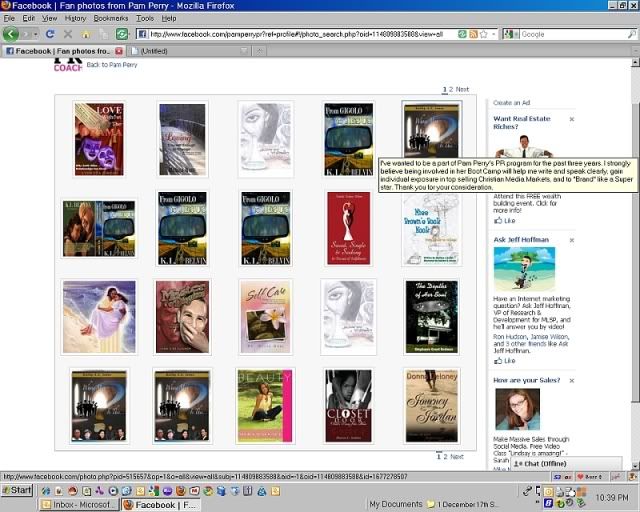Open the Beauty book cover photo
640x512 pixels.
(x=265, y=406)
